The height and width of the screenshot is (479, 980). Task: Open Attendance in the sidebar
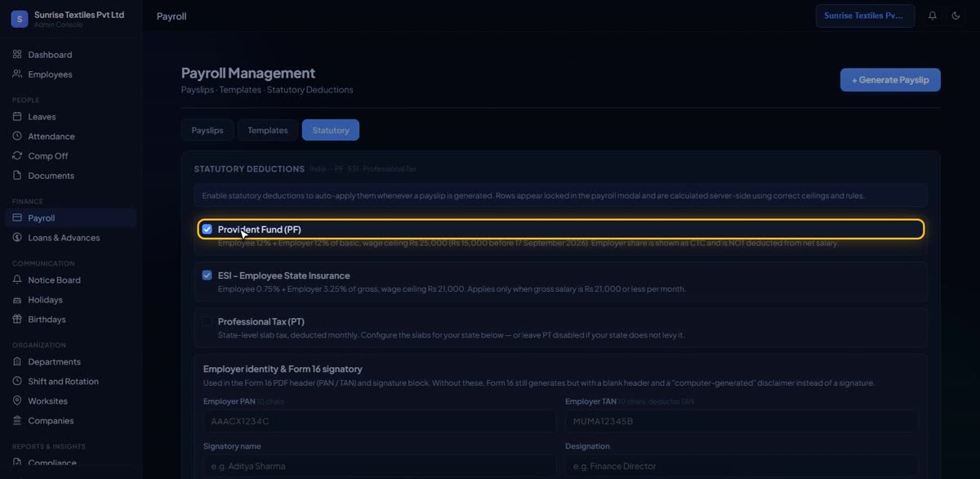tap(70, 137)
